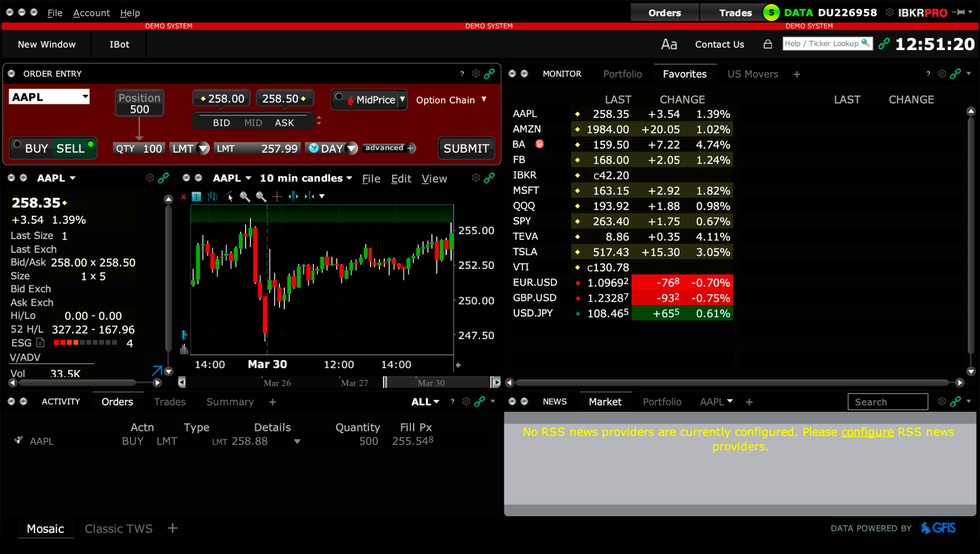Expand the advanced order options
This screenshot has height=554, width=980.
pos(389,148)
